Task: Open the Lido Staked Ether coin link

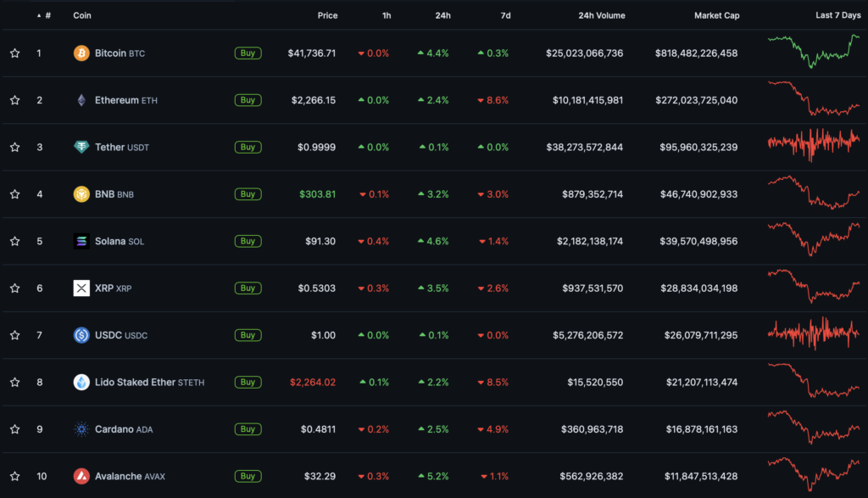Action: (x=135, y=382)
